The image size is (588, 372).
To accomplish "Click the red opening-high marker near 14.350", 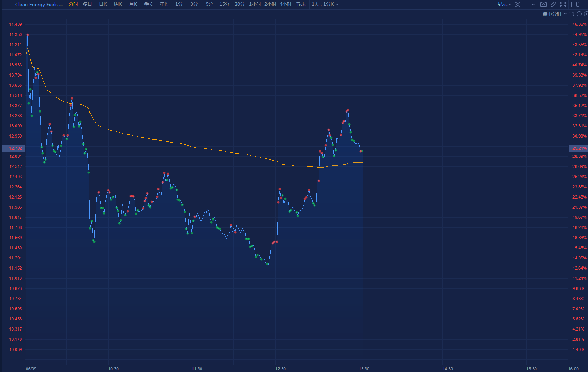I will point(27,35).
